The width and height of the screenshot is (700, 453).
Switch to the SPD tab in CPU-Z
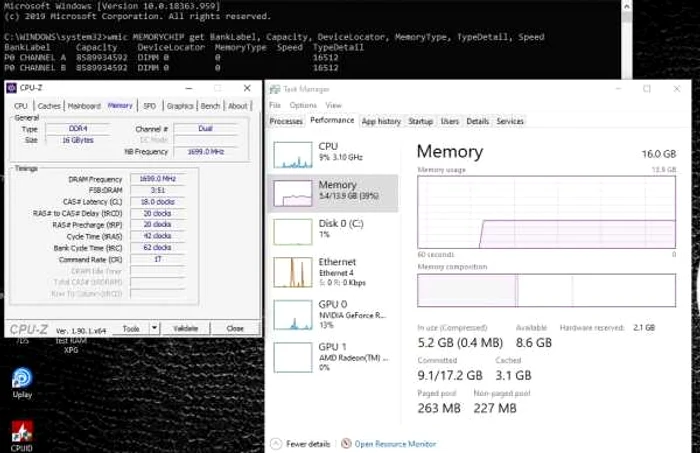[150, 106]
